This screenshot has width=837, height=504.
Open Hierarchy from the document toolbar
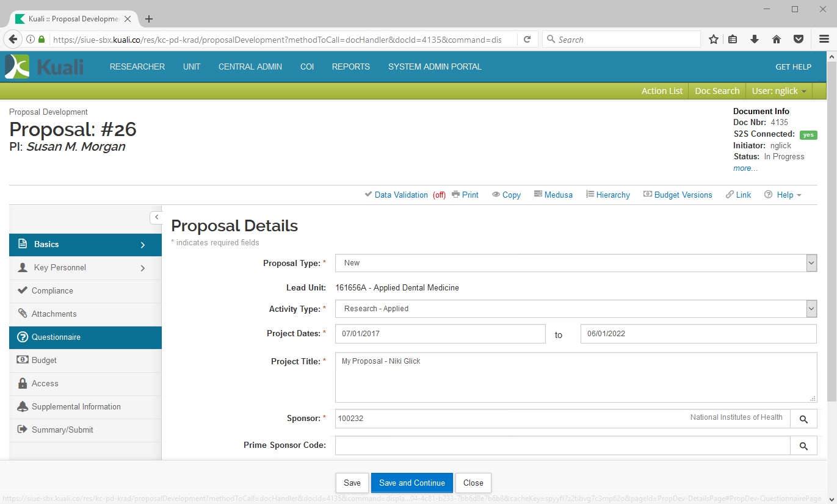(x=607, y=195)
